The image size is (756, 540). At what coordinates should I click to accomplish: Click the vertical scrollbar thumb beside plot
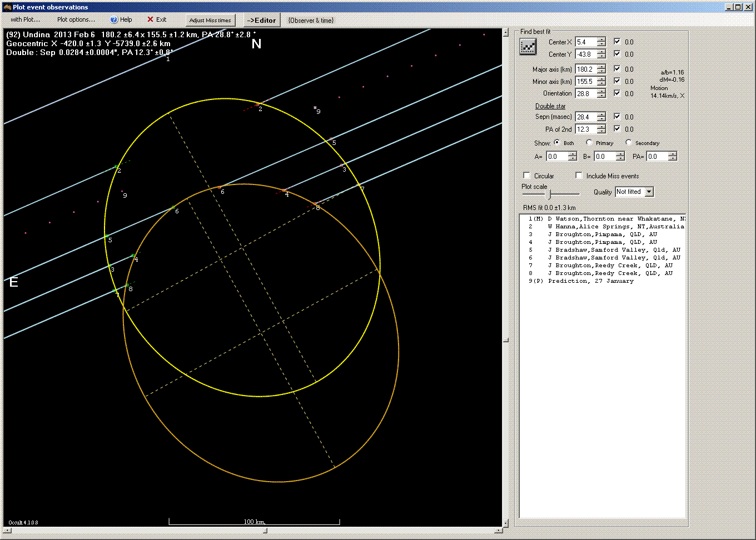click(506, 340)
